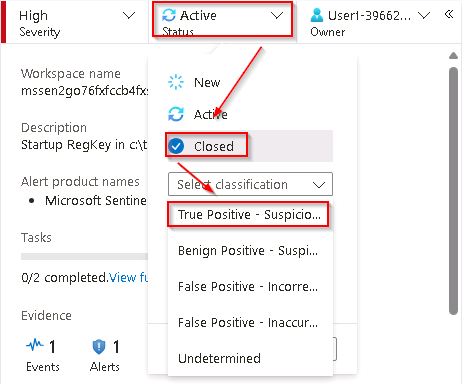462x384 pixels.
Task: Select False Positive - Inaccurate data option
Action: click(250, 323)
